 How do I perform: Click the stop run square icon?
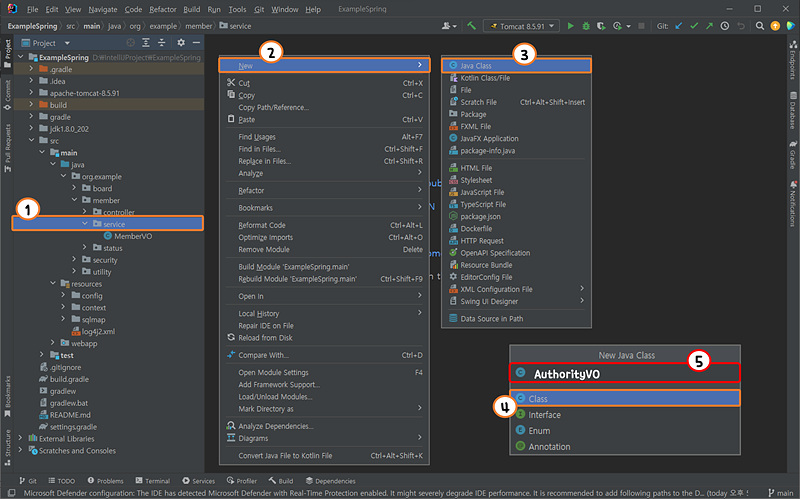pos(641,26)
